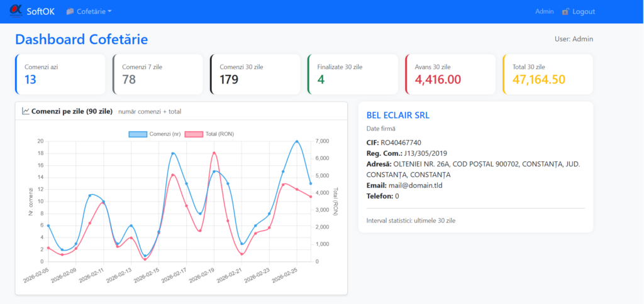The image size is (644, 304).
Task: Click the Dashboard Cofetărie heading
Action: pyautogui.click(x=81, y=40)
